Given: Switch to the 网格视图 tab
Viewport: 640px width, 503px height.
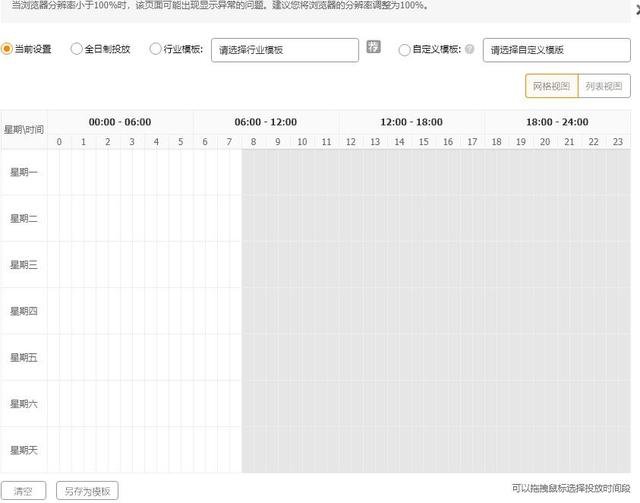Looking at the screenshot, I should pos(551,86).
